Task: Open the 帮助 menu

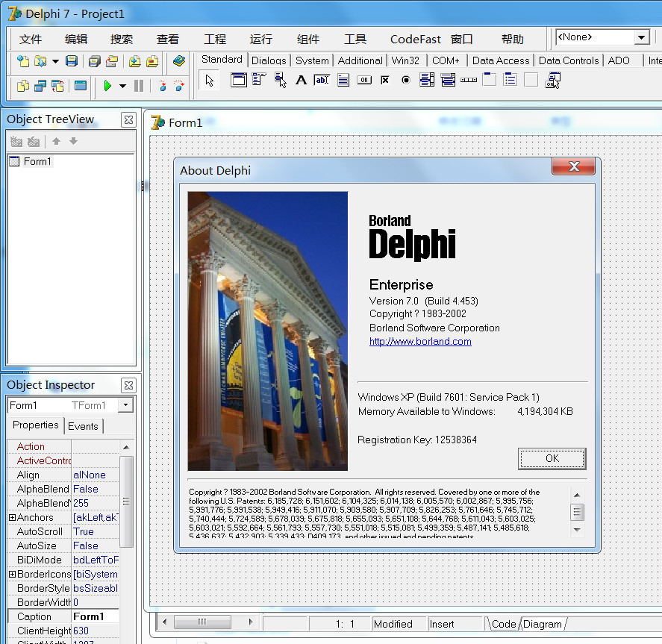Action: [513, 40]
